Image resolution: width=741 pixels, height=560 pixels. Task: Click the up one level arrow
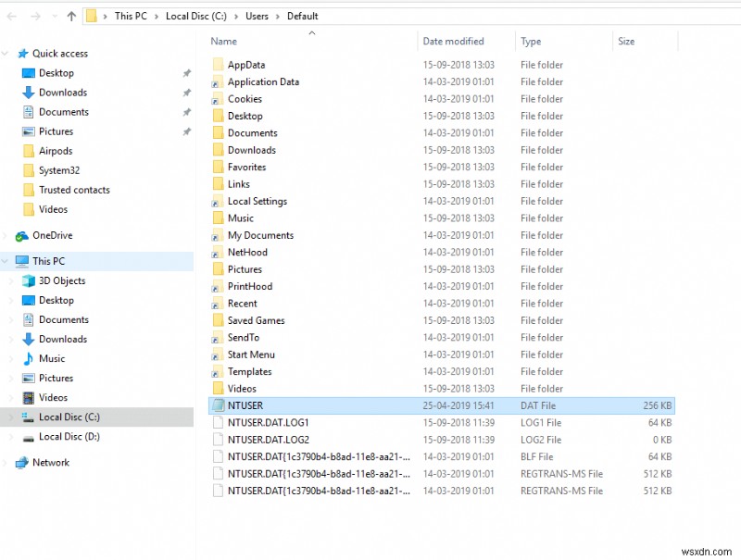coord(70,15)
